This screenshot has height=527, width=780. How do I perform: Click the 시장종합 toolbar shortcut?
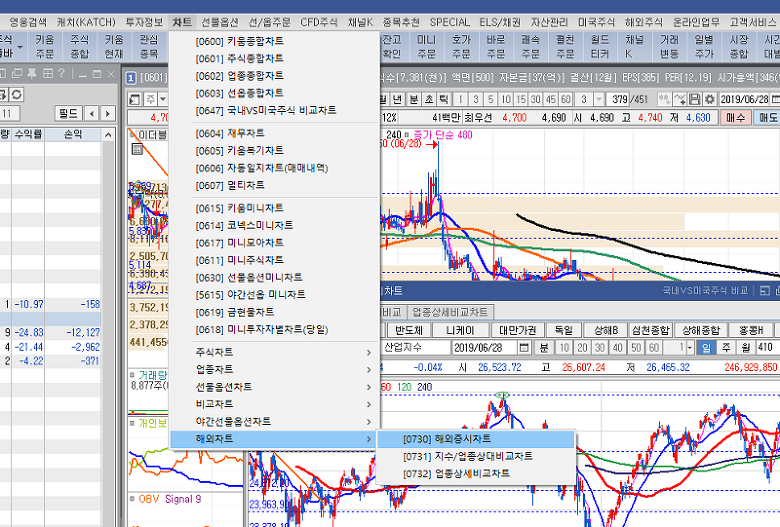738,46
